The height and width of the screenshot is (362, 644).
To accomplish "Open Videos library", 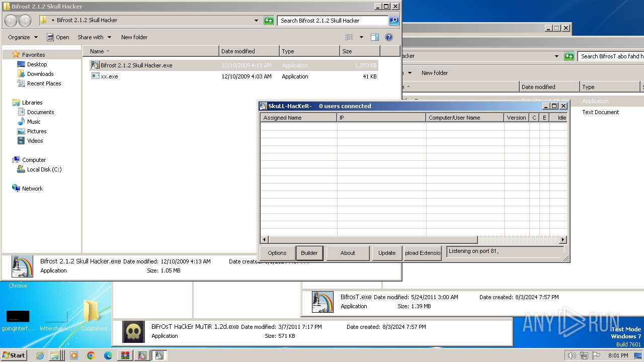I will tap(35, 141).
